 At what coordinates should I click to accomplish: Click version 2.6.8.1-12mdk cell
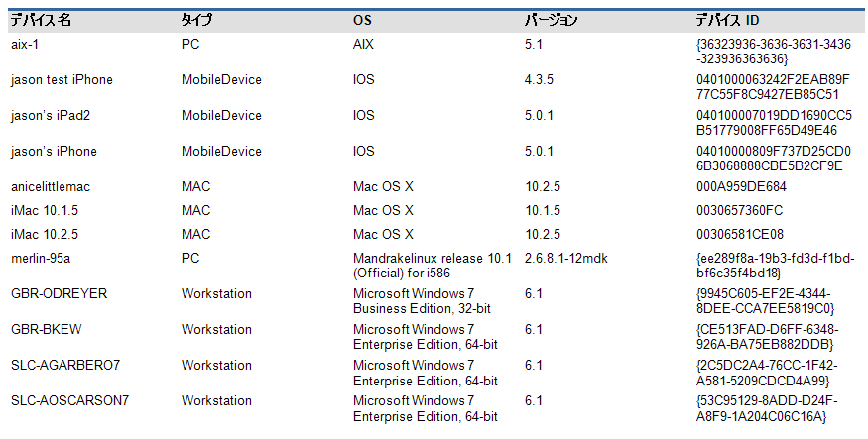(565, 259)
